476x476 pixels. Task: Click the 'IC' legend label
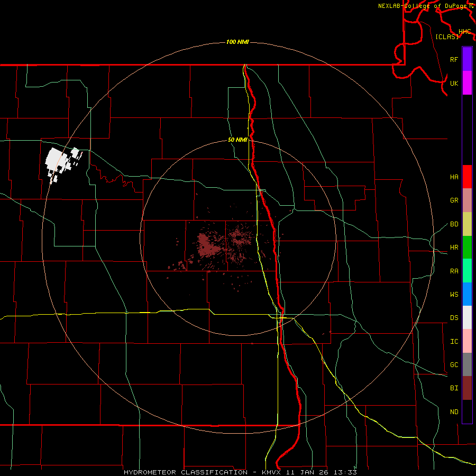[454, 342]
